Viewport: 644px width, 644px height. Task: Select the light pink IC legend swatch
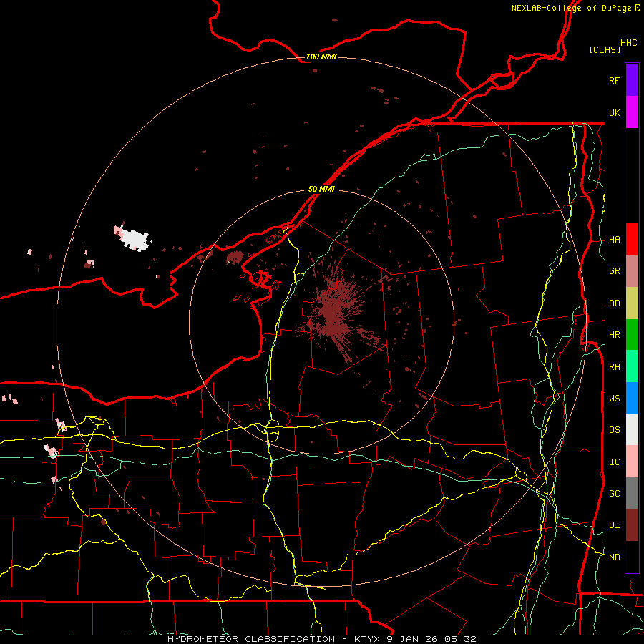(x=632, y=462)
